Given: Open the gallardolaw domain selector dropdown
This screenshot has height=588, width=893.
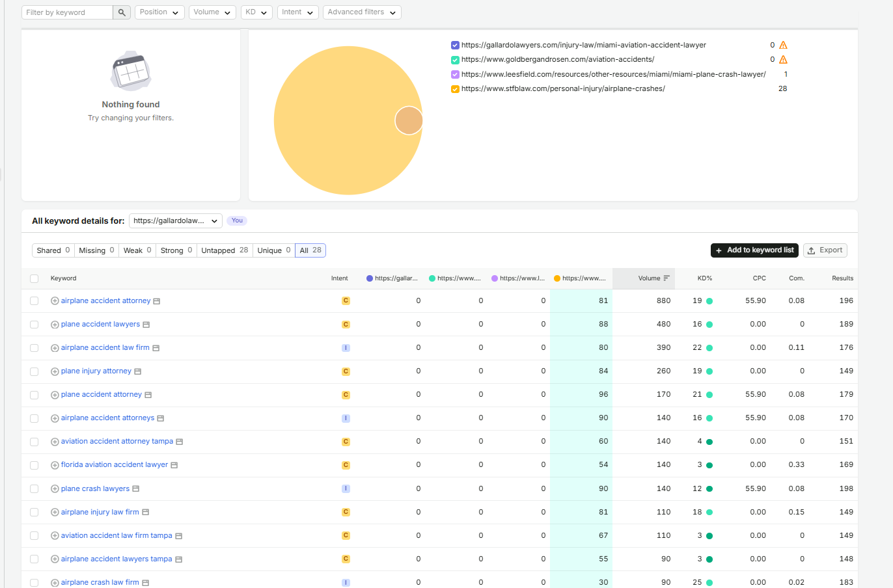Looking at the screenshot, I should point(176,221).
